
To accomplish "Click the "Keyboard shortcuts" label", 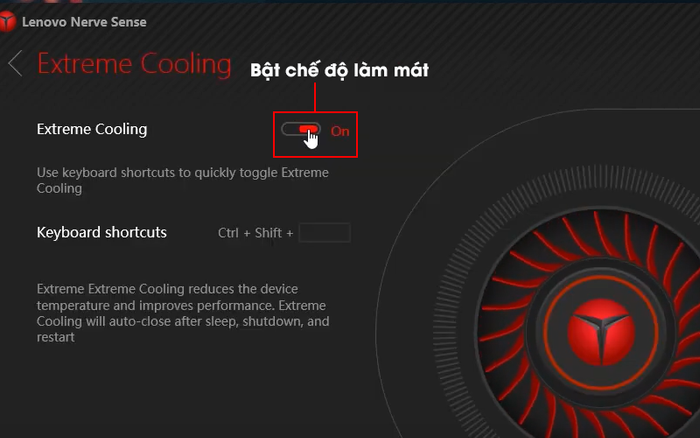I will click(102, 232).
